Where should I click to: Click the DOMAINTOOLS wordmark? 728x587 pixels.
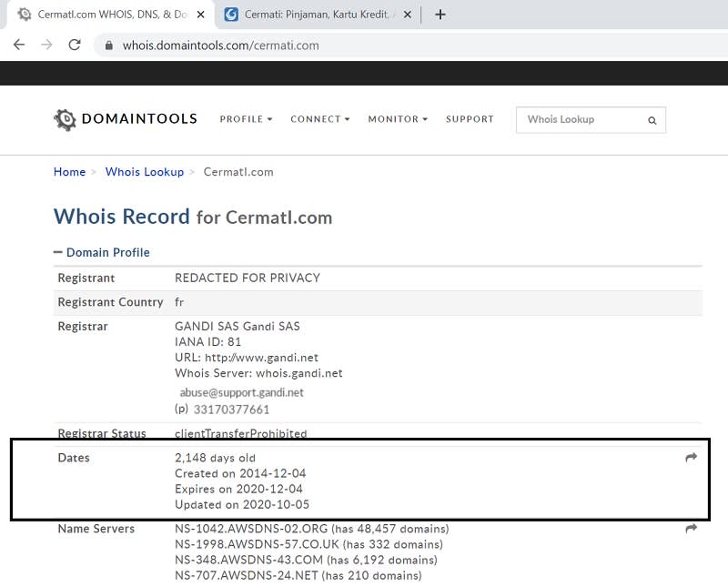click(x=139, y=119)
